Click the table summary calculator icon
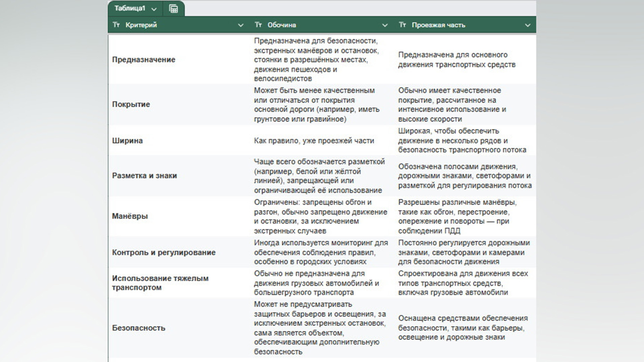The width and height of the screenshot is (644, 362). coord(173,9)
